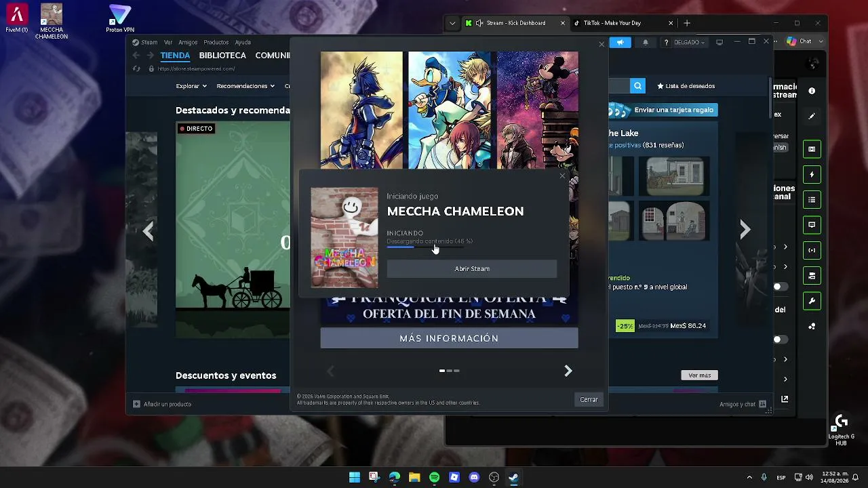Go back in Steam navigation arrow
Viewport: 868px width, 488px height.
136,56
